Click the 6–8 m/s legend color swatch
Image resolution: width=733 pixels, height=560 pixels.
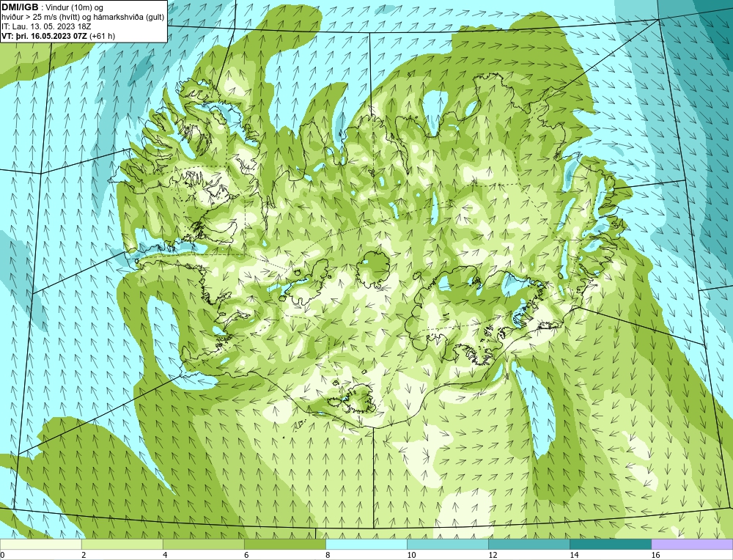click(x=284, y=545)
